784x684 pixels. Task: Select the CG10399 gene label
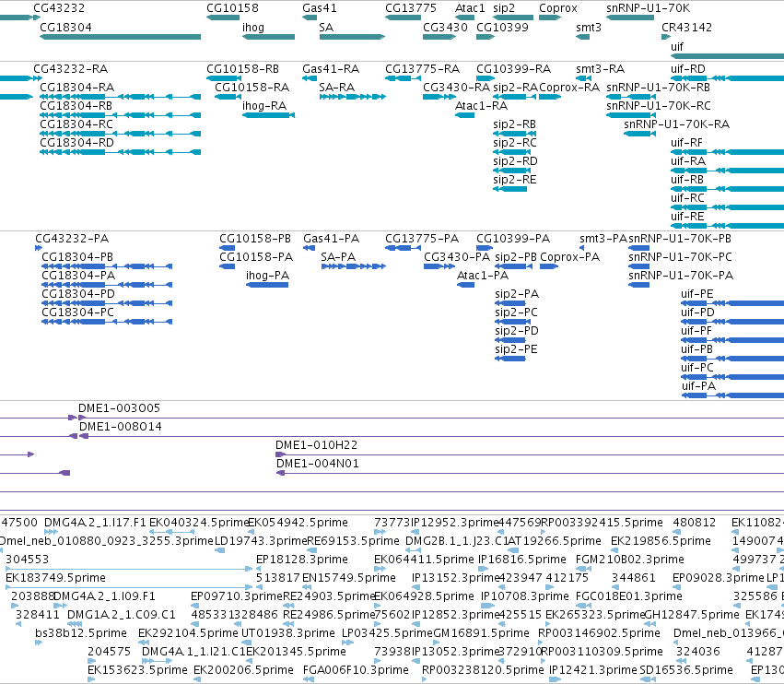click(502, 28)
